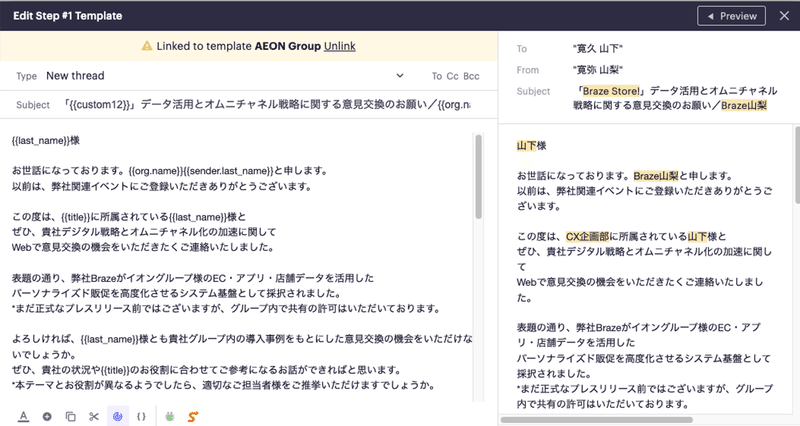Click the orange S-shaped icon
The width and height of the screenshot is (800, 426).
coord(193,417)
